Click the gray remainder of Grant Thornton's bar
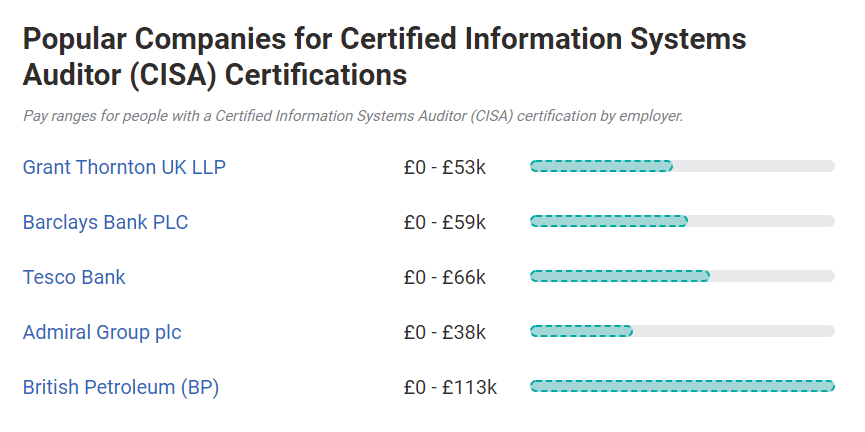The width and height of the screenshot is (865, 432). (754, 166)
